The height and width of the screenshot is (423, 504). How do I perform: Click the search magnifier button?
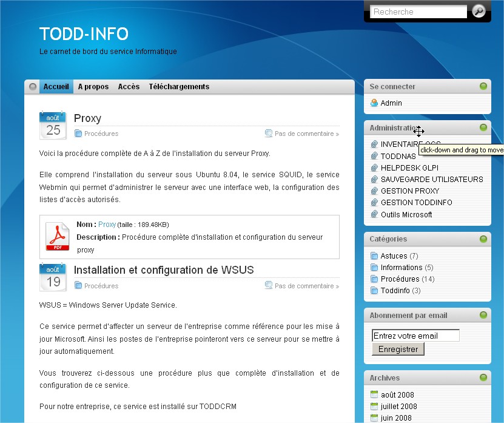[479, 12]
